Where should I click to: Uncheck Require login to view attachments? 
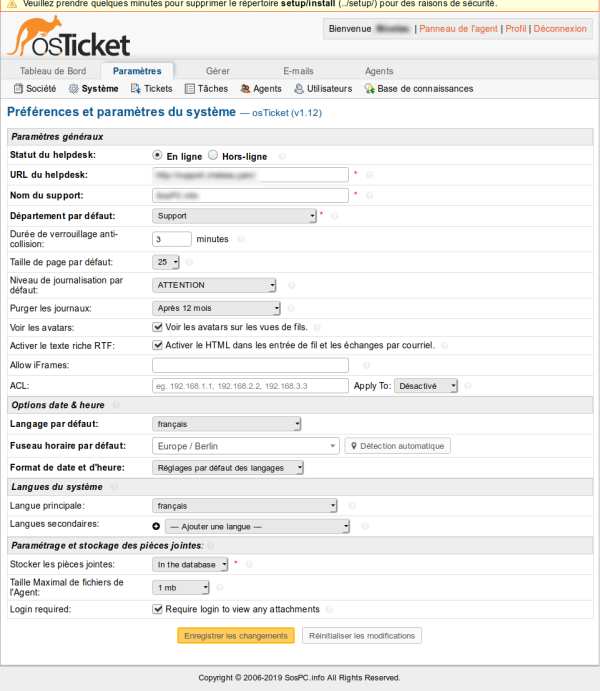point(158,609)
